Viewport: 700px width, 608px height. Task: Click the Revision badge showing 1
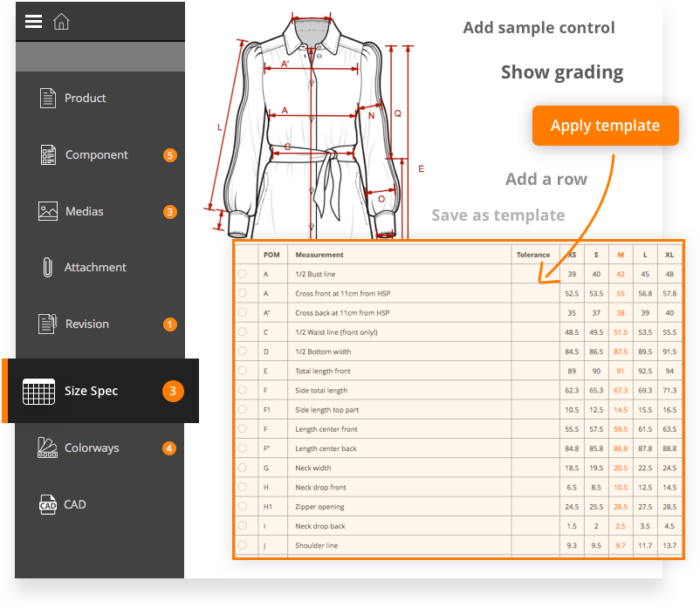169,324
